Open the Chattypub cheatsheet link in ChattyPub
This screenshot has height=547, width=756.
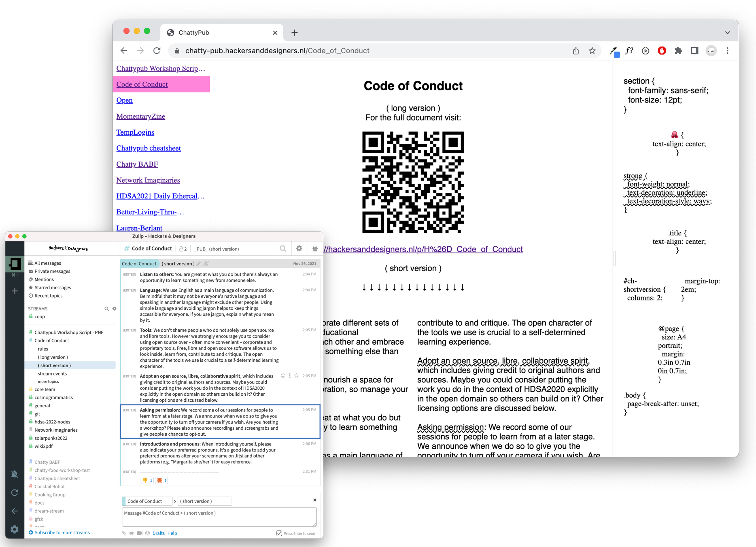pyautogui.click(x=148, y=148)
